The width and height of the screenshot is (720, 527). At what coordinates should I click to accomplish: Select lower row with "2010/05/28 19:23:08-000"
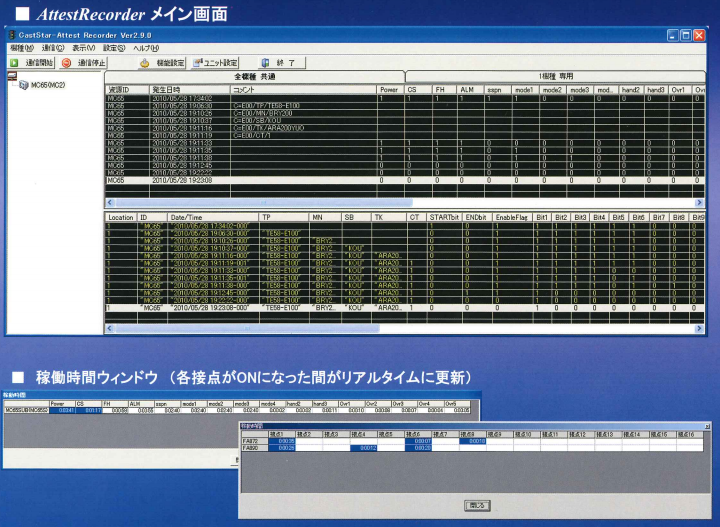tap(405, 308)
